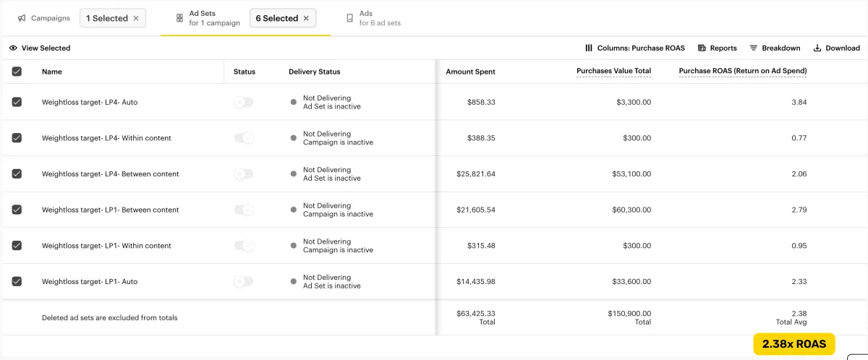Click the Campaigns megaphone icon
The height and width of the screenshot is (360, 868).
(x=22, y=18)
